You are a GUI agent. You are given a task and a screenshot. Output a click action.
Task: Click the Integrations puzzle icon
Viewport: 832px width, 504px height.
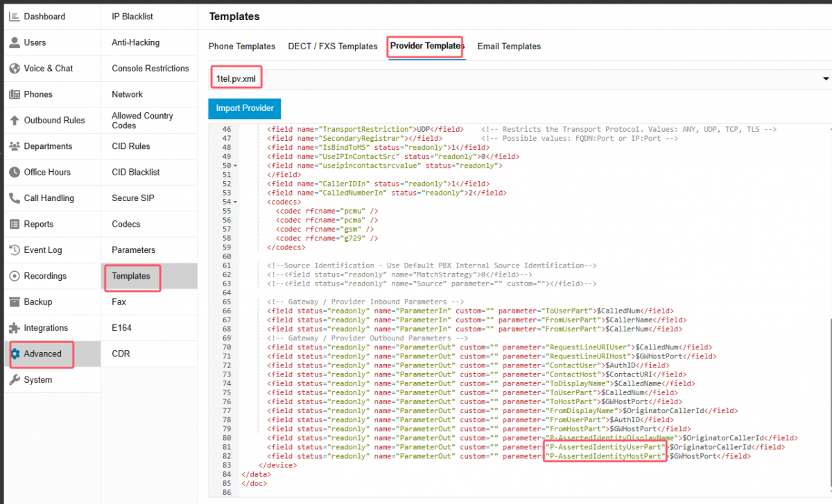(x=15, y=328)
